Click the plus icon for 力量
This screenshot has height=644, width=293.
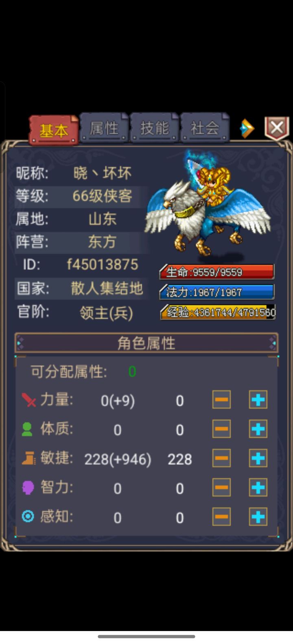pyautogui.click(x=258, y=400)
